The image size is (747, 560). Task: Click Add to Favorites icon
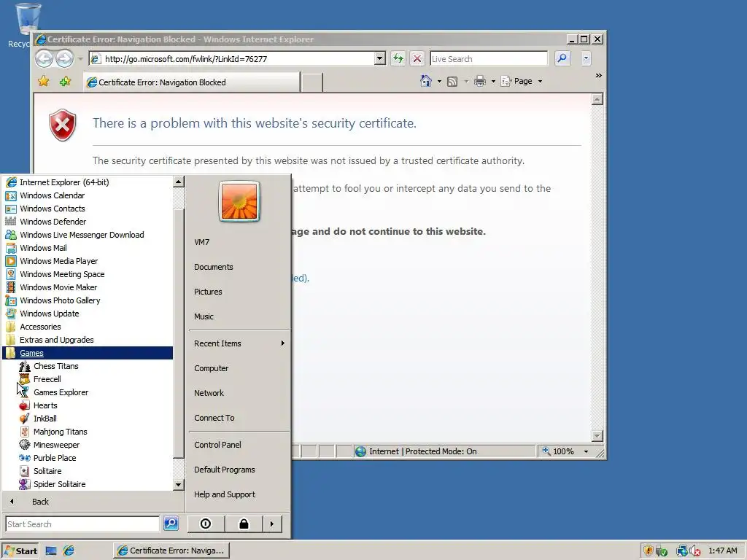[65, 82]
